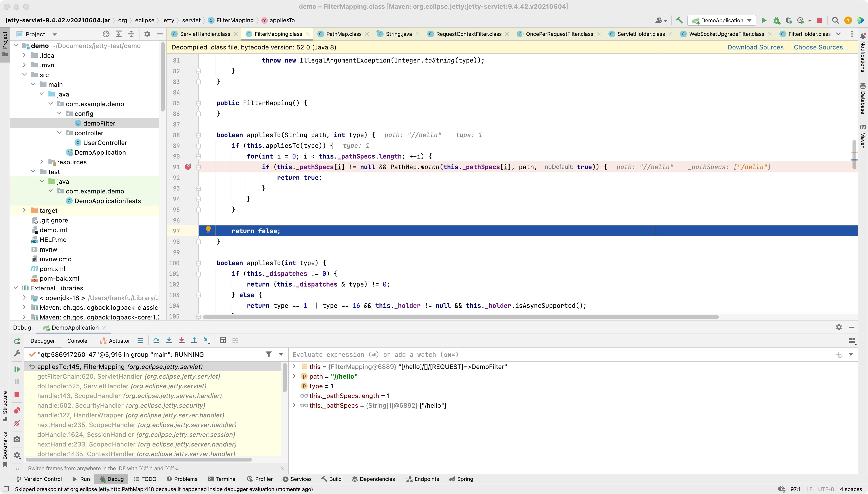Image resolution: width=868 pixels, height=494 pixels.
Task: Open Search Everywhere magnifier icon
Action: point(836,20)
